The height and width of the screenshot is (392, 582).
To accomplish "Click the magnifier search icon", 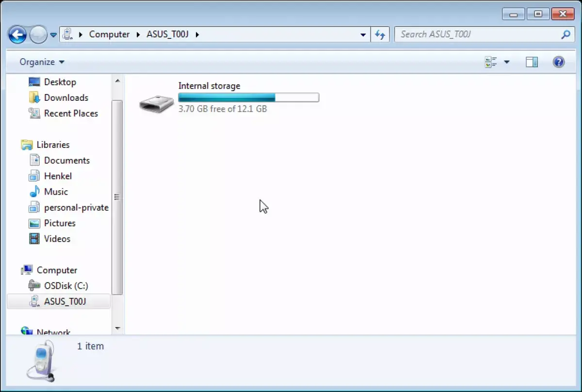I will [x=566, y=34].
